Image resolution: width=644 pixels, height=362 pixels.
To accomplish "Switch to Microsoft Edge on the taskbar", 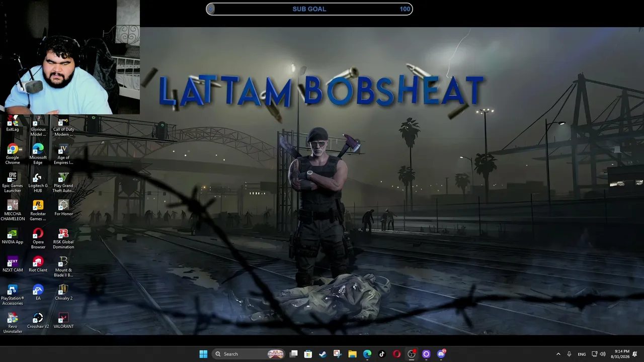I will 367,354.
